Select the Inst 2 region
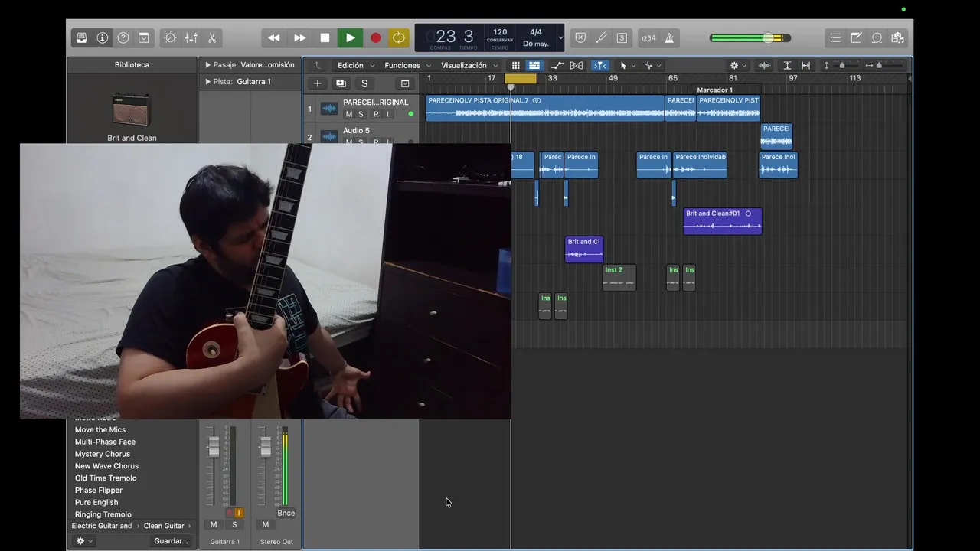Viewport: 980px width, 551px height. [x=619, y=278]
